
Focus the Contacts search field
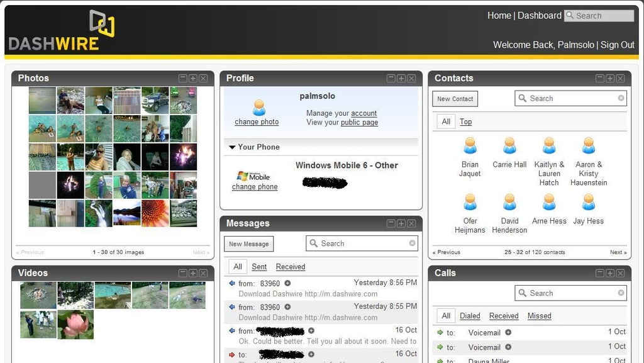coord(570,98)
